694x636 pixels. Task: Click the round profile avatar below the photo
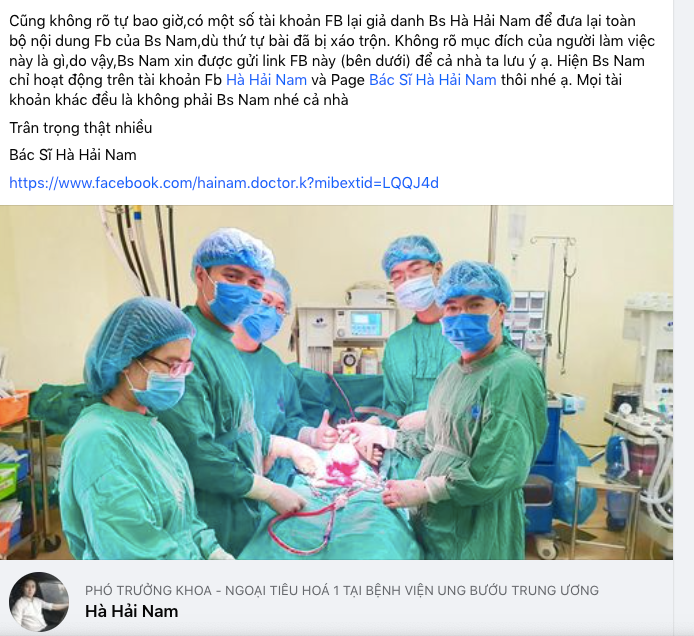pos(39,601)
